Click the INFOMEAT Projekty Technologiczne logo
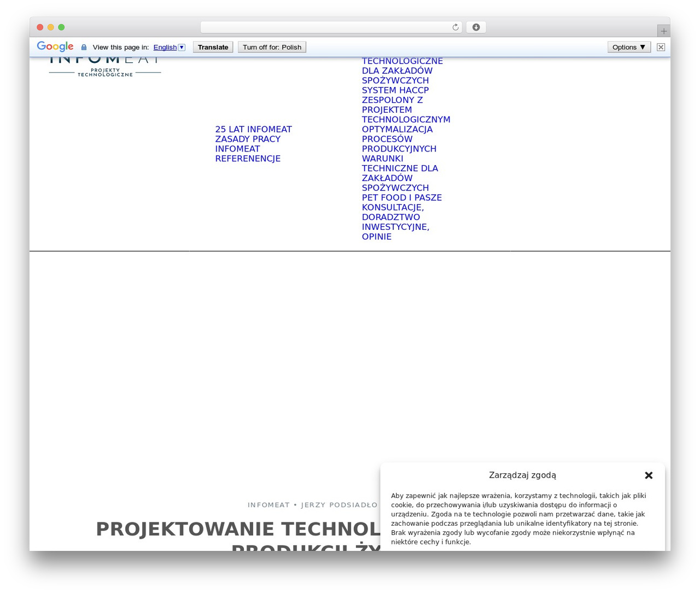 pos(105,67)
